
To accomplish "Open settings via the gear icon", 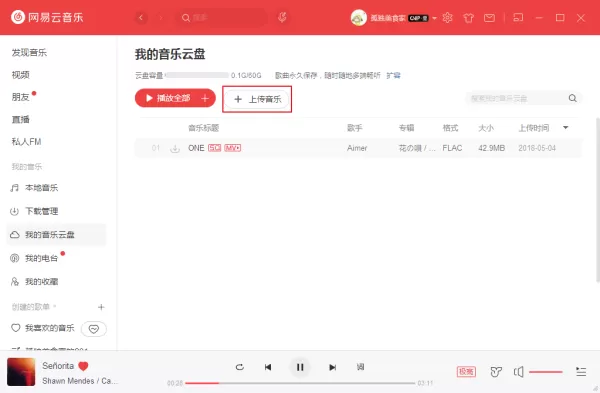I will tap(447, 18).
